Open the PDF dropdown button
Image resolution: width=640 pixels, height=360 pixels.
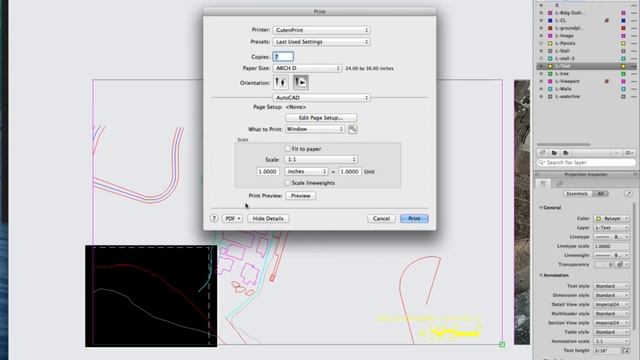coord(232,218)
